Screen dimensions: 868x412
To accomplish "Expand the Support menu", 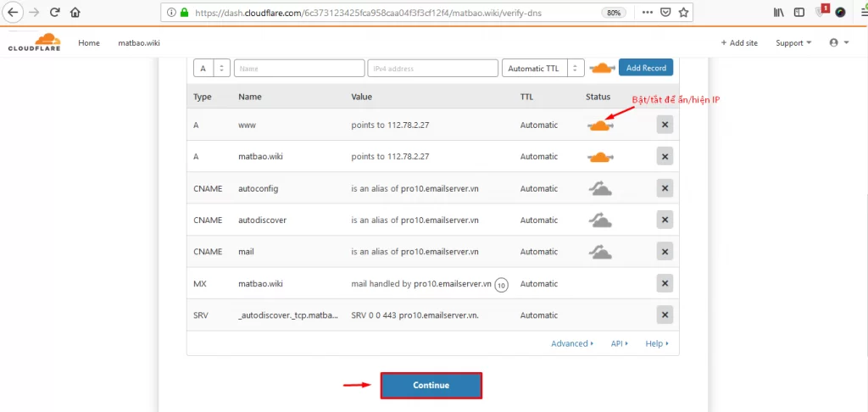I will pyautogui.click(x=793, y=42).
